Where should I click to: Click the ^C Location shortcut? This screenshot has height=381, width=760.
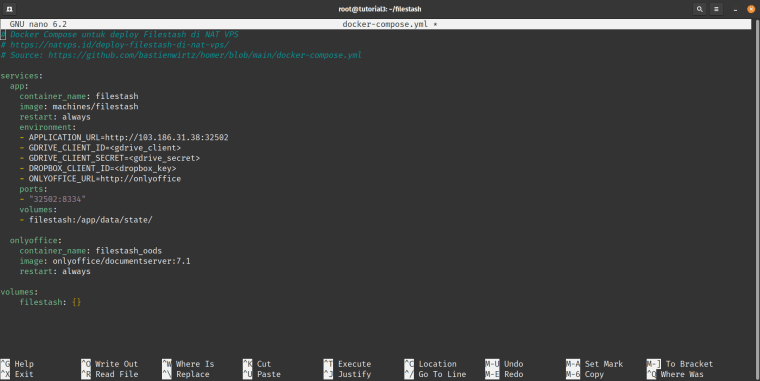click(x=430, y=364)
